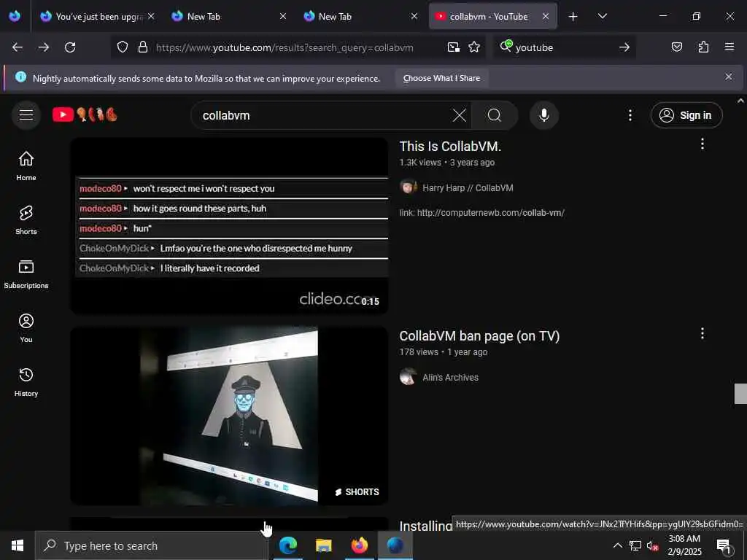Close the collabvm - YouTube tab
747x560 pixels.
click(546, 16)
